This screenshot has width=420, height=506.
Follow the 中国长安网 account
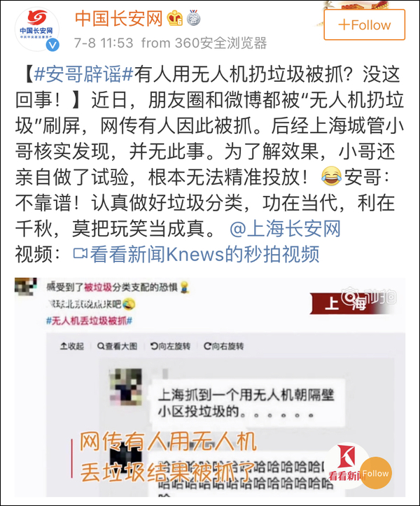[365, 25]
